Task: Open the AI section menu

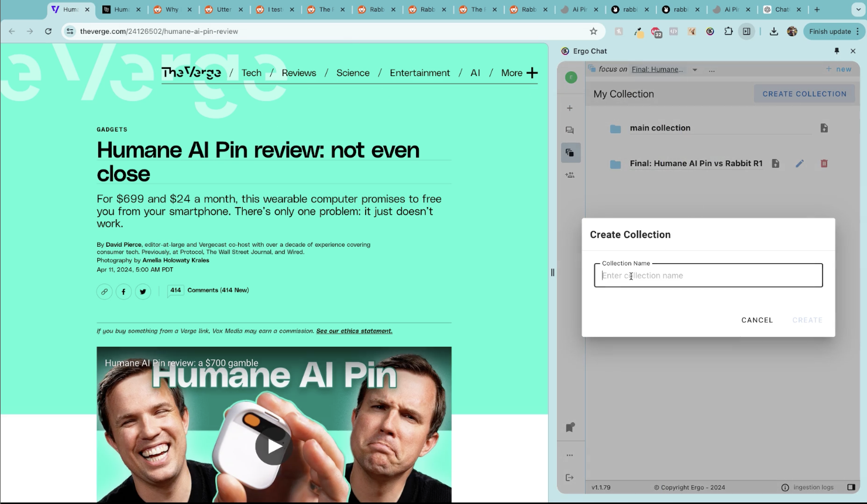Action: pyautogui.click(x=475, y=73)
